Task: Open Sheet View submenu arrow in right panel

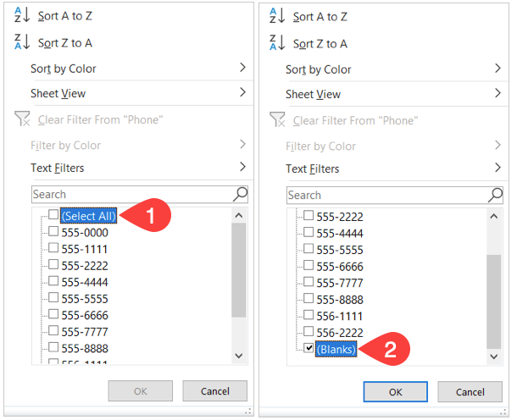Action: [498, 93]
